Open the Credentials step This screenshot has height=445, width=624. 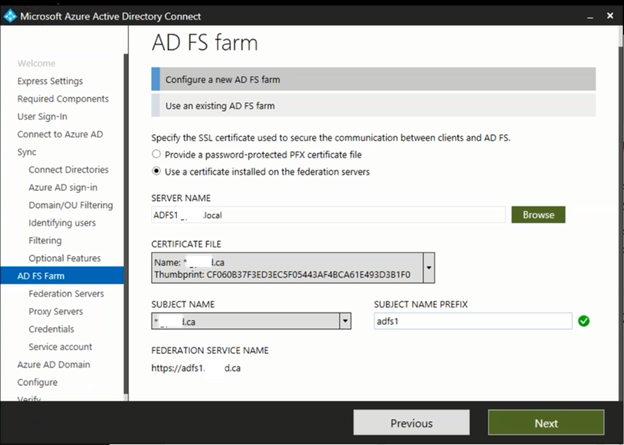coord(51,329)
